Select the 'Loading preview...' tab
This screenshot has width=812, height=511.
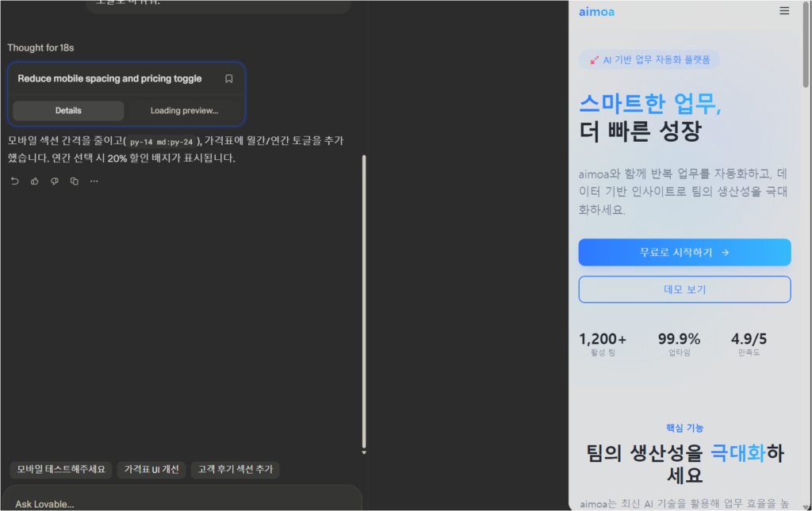click(183, 110)
